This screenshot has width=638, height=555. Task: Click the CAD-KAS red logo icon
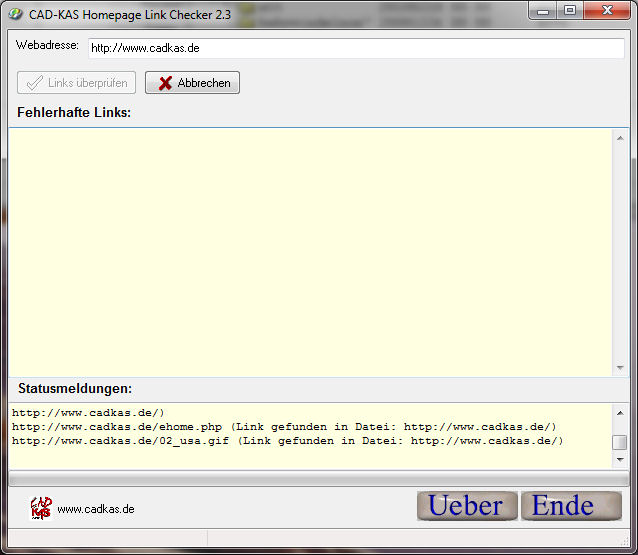click(x=41, y=508)
